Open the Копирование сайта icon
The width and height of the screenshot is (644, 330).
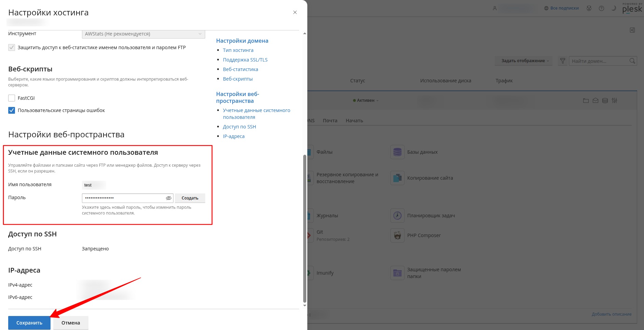coord(397,178)
